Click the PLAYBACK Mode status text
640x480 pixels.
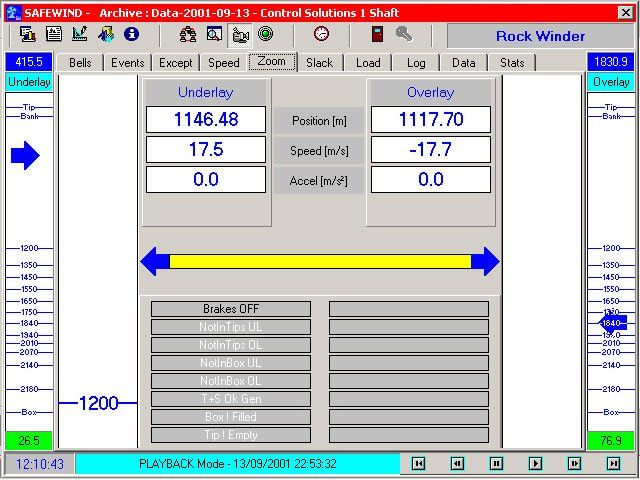click(238, 464)
